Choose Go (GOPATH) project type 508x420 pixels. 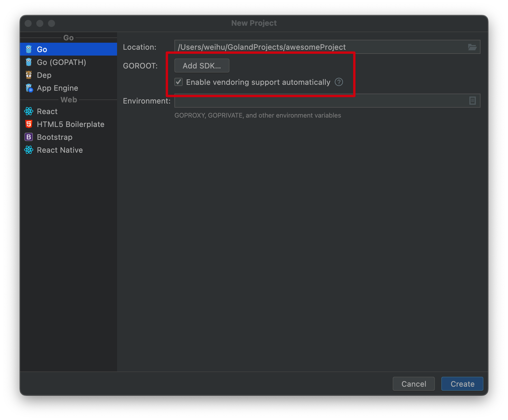[x=68, y=62]
